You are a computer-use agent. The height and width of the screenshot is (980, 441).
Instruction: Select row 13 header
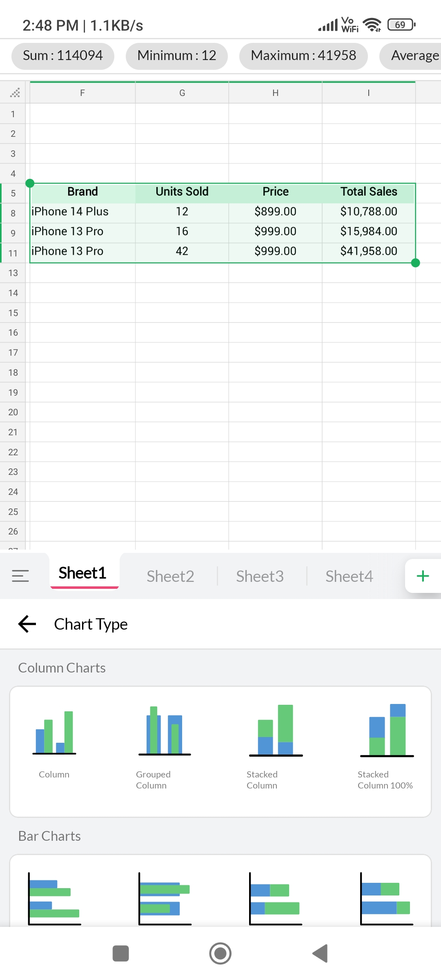[x=13, y=273]
